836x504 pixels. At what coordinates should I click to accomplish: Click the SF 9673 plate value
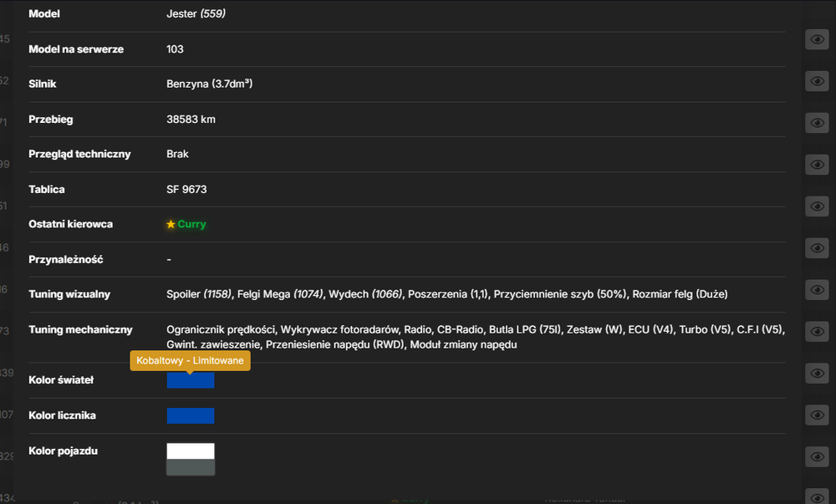pos(186,189)
